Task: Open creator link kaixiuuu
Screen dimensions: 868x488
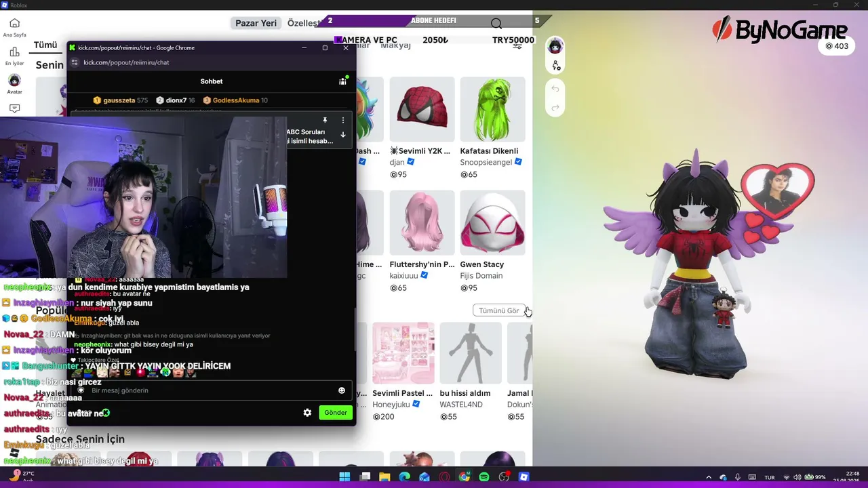Action: click(403, 275)
